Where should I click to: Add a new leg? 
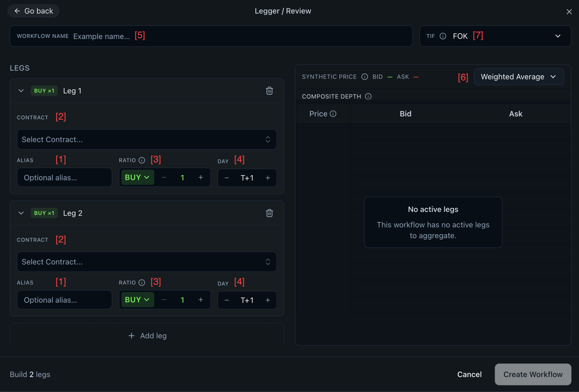147,336
